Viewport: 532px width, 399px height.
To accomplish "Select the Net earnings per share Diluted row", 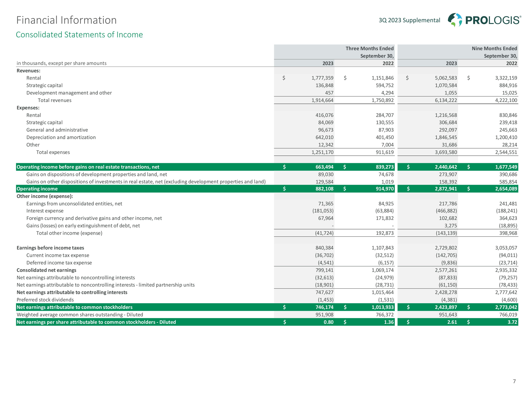I will pos(96,322).
